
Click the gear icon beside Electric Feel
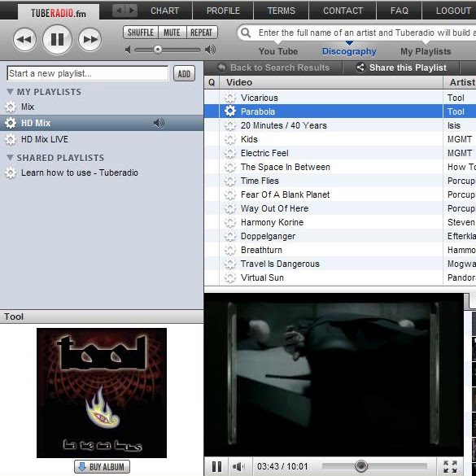(229, 153)
